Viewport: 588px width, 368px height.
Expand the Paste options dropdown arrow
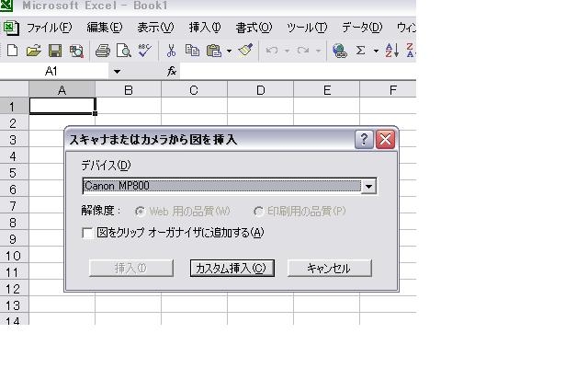[229, 51]
